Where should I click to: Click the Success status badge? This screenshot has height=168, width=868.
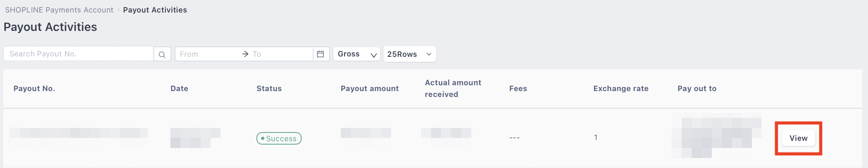pyautogui.click(x=279, y=138)
